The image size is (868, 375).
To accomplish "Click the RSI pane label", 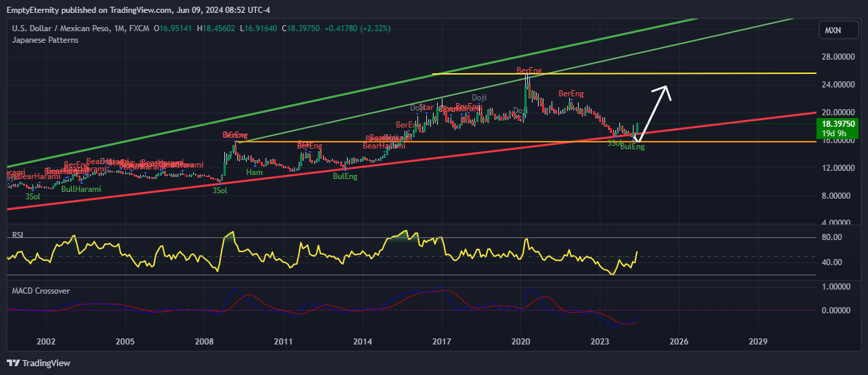I will tap(18, 235).
